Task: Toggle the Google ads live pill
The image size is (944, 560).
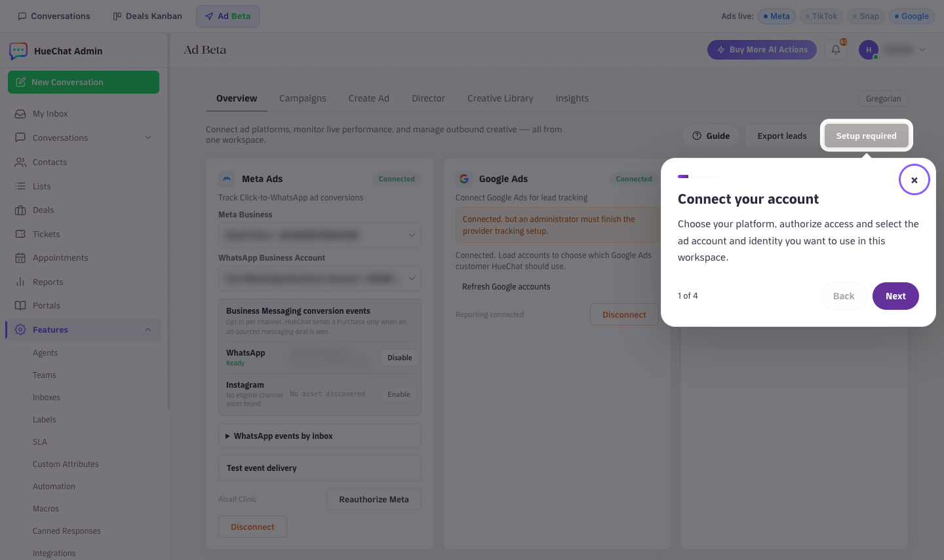Action: [x=912, y=16]
